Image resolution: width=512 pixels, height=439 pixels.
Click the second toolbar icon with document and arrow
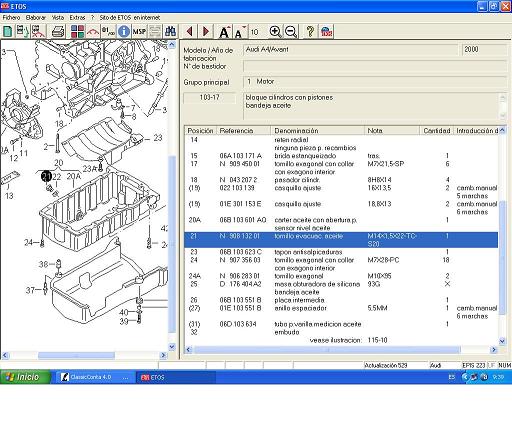click(23, 32)
